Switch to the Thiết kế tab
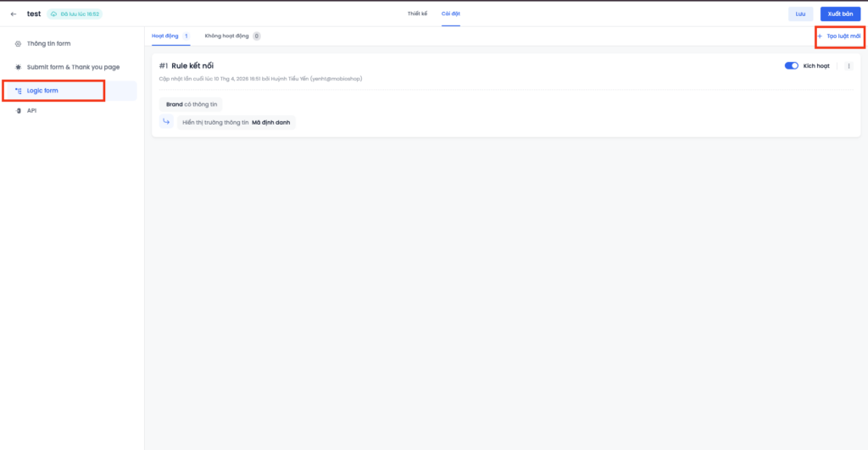The height and width of the screenshot is (450, 868). 417,14
